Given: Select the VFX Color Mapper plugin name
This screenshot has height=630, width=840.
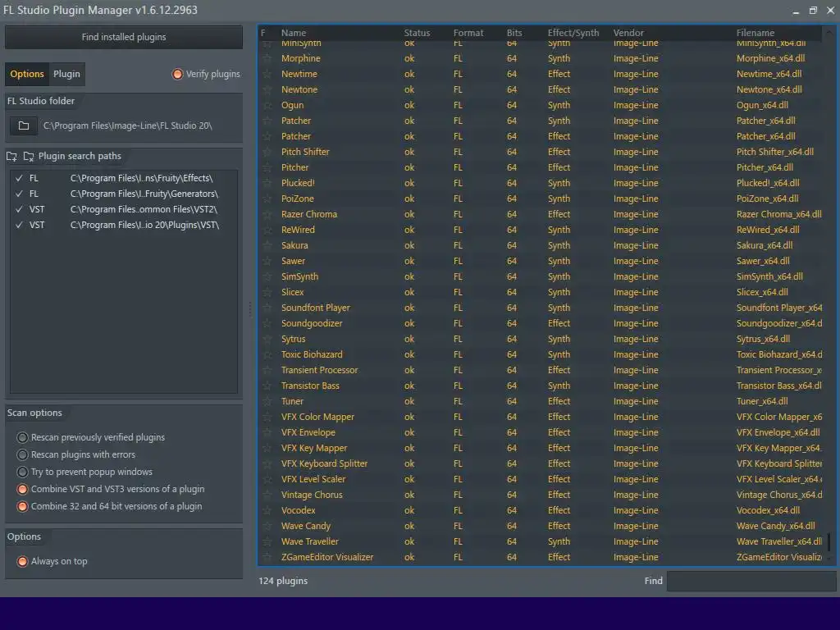Looking at the screenshot, I should (317, 417).
